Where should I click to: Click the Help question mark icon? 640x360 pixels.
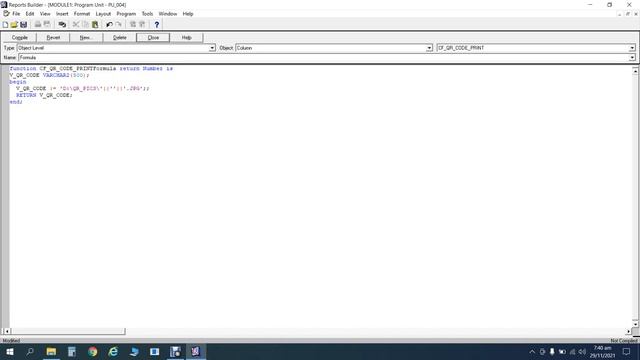[x=156, y=24]
